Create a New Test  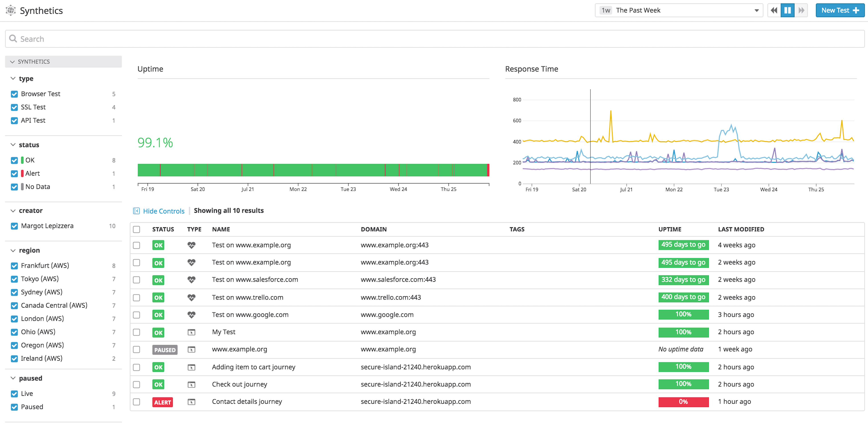click(840, 10)
